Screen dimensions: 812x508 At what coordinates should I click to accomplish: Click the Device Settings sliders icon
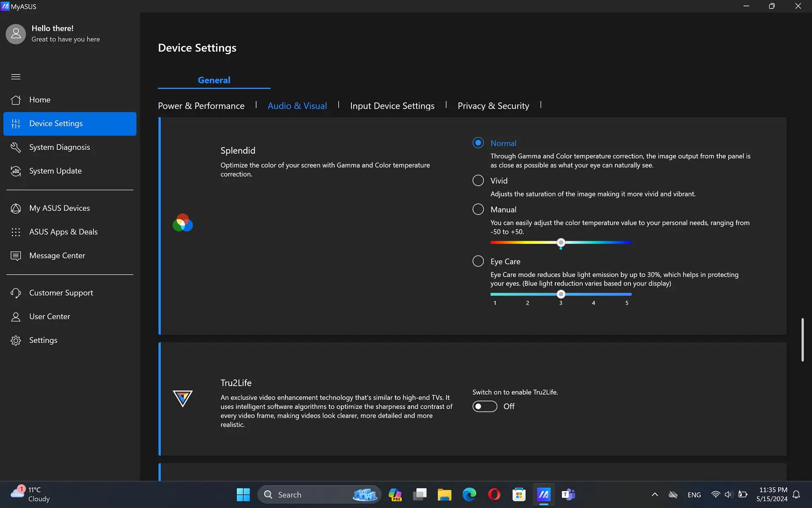(x=16, y=124)
